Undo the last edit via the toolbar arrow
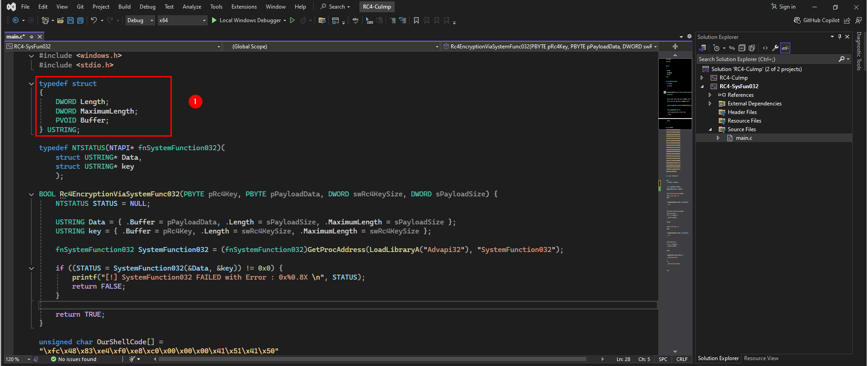This screenshot has height=366, width=868. [x=94, y=20]
